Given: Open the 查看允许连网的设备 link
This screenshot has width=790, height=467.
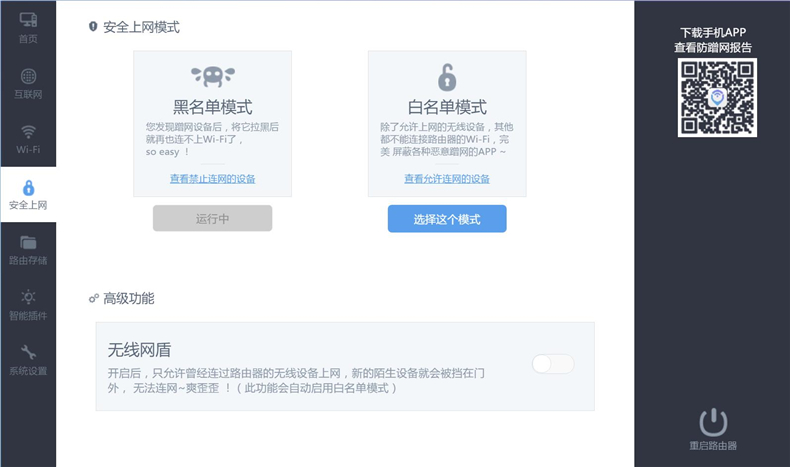Looking at the screenshot, I should pos(447,179).
